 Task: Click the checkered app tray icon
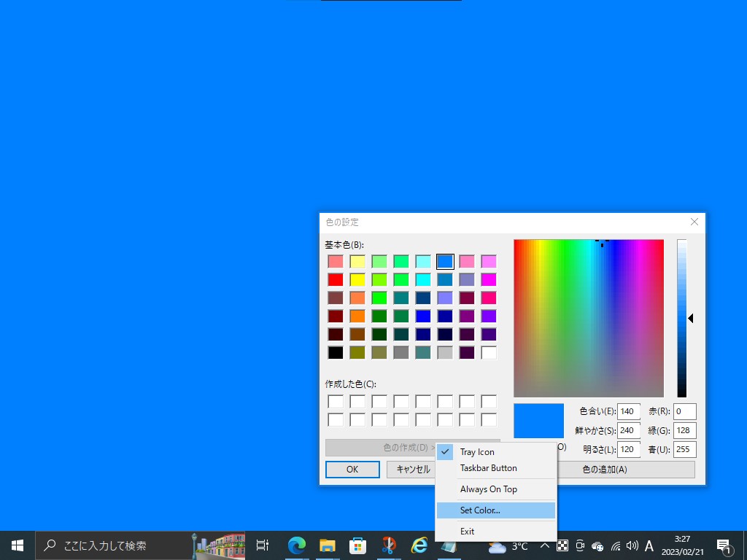(x=562, y=545)
